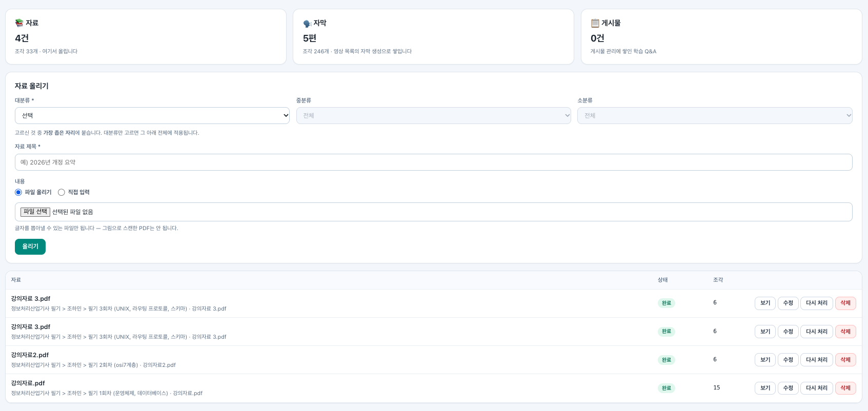Click the 완료 badge in the 강의자료2.pdf row
This screenshot has width=868, height=411.
(x=667, y=360)
